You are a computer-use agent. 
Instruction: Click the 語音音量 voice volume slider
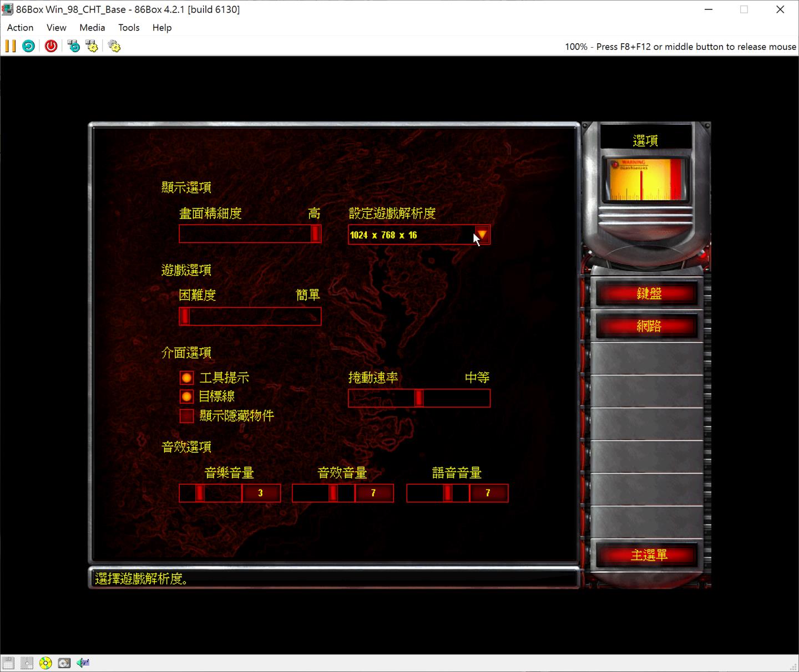tap(438, 493)
